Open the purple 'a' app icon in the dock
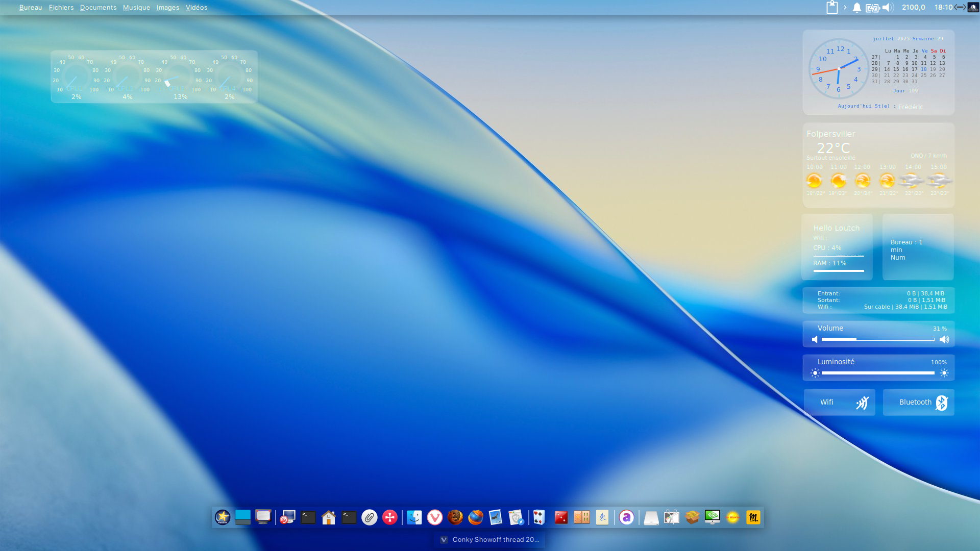The width and height of the screenshot is (980, 551). tap(627, 517)
